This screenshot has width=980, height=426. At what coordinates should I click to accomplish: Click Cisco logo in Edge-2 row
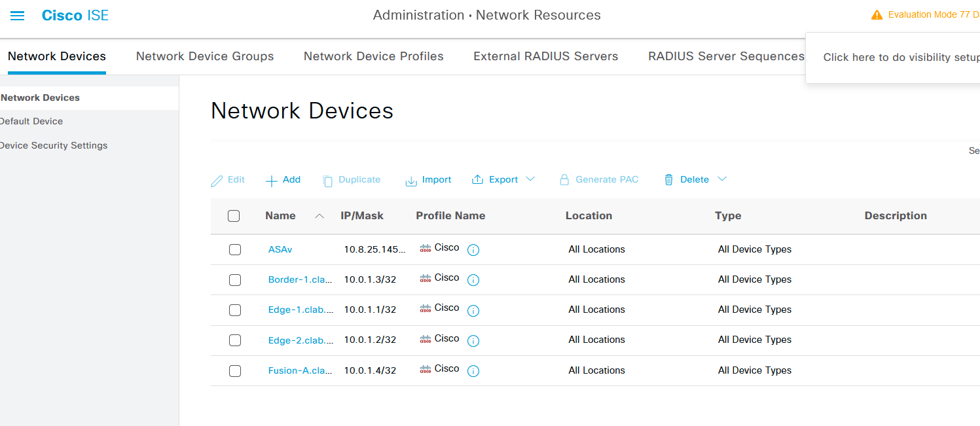click(426, 339)
